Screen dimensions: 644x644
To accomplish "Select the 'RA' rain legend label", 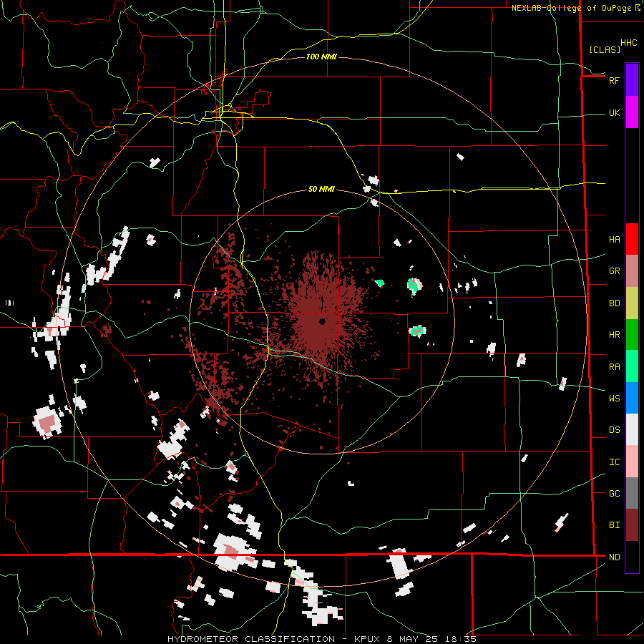I will 614,367.
